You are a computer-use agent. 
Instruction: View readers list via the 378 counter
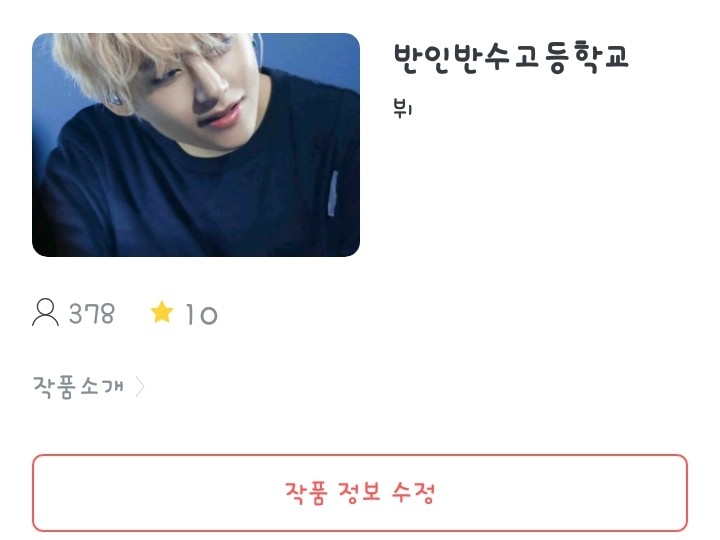(x=91, y=314)
